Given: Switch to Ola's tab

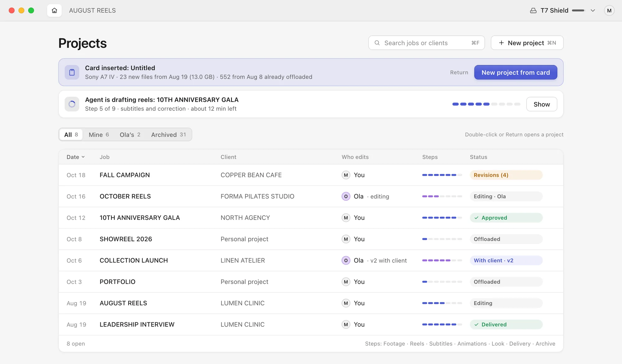Looking at the screenshot, I should pyautogui.click(x=130, y=134).
